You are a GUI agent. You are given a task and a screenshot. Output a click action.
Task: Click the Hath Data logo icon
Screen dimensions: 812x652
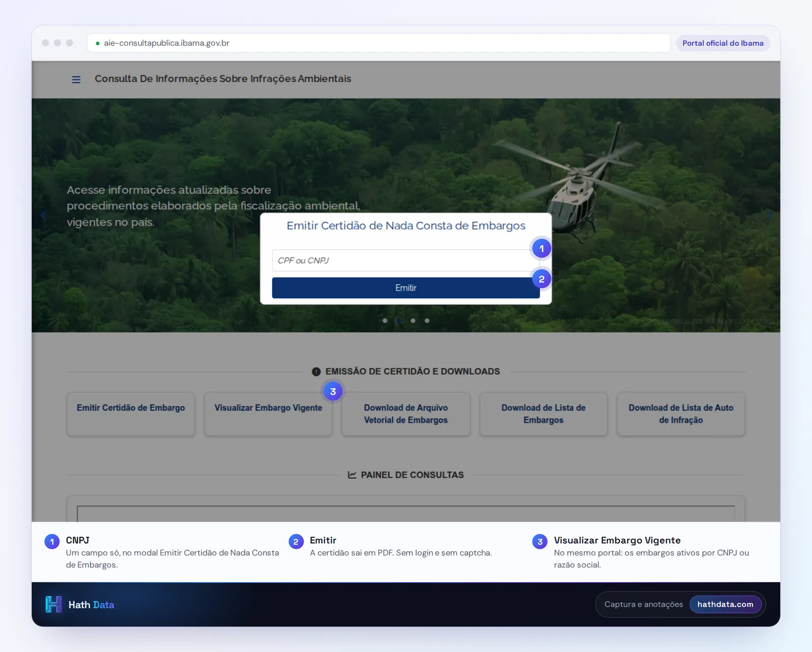coord(54,604)
